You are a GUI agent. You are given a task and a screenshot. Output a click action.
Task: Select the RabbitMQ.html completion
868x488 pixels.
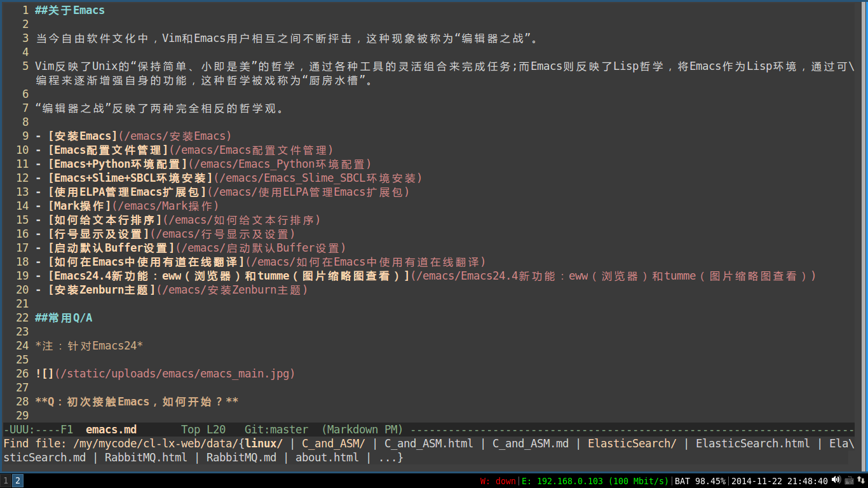(x=146, y=457)
